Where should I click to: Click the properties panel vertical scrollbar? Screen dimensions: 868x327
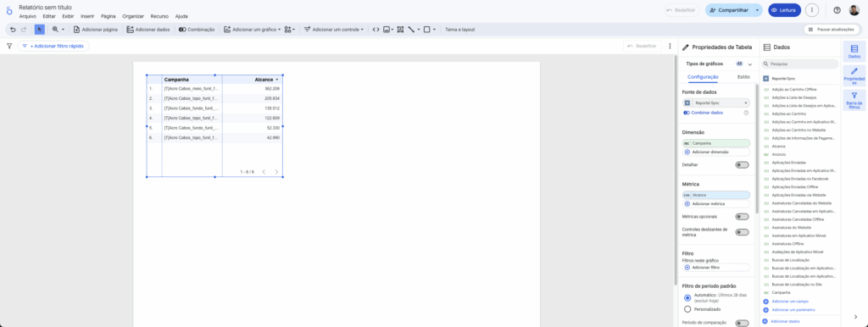pyautogui.click(x=756, y=149)
